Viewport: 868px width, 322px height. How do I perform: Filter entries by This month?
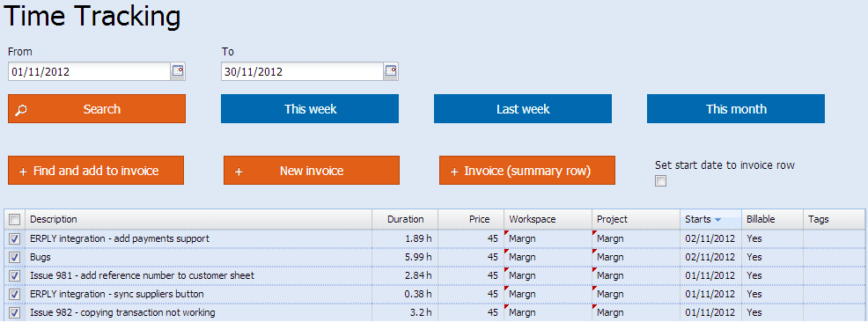(736, 109)
